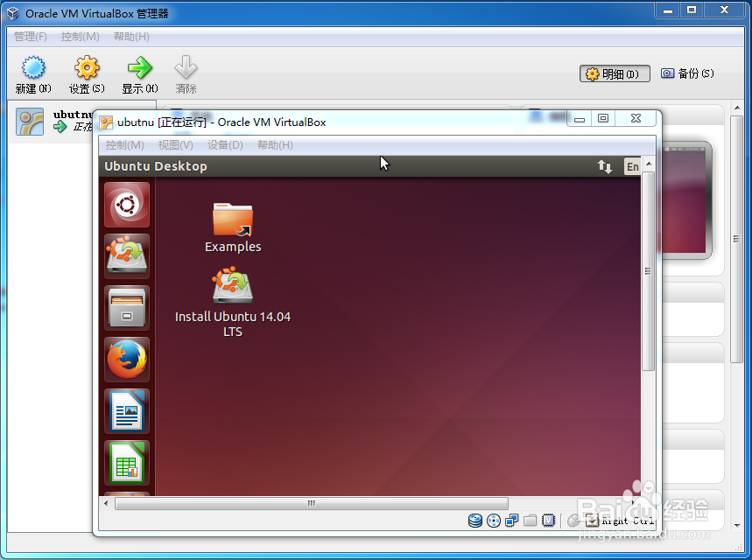Click the mouse integration status icon
Screen dimensions: 752x560
coord(573,521)
